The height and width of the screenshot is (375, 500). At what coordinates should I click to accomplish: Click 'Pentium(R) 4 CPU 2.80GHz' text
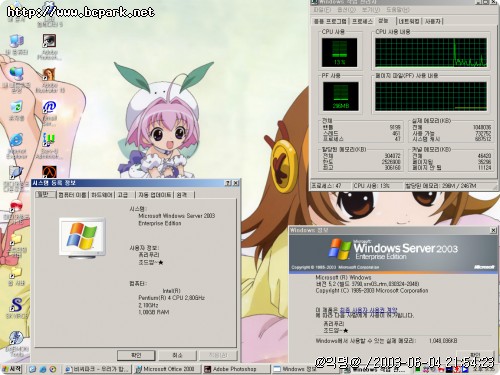[x=171, y=298]
